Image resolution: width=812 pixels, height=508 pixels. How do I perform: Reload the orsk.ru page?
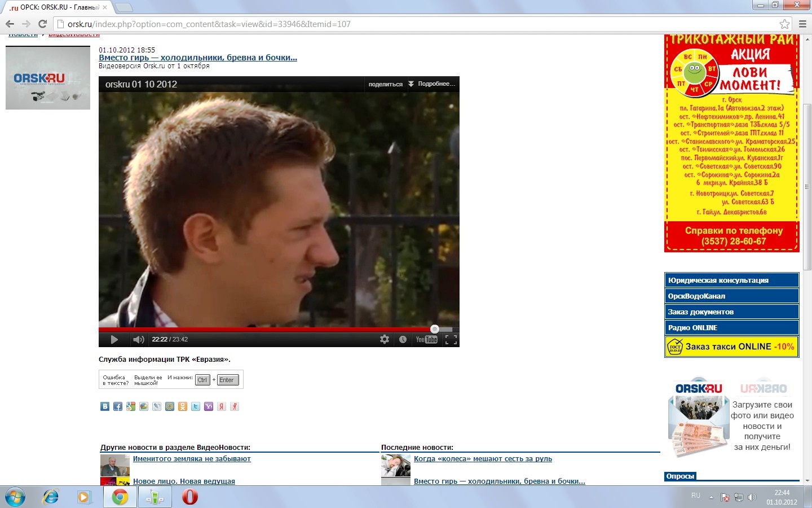[42, 24]
